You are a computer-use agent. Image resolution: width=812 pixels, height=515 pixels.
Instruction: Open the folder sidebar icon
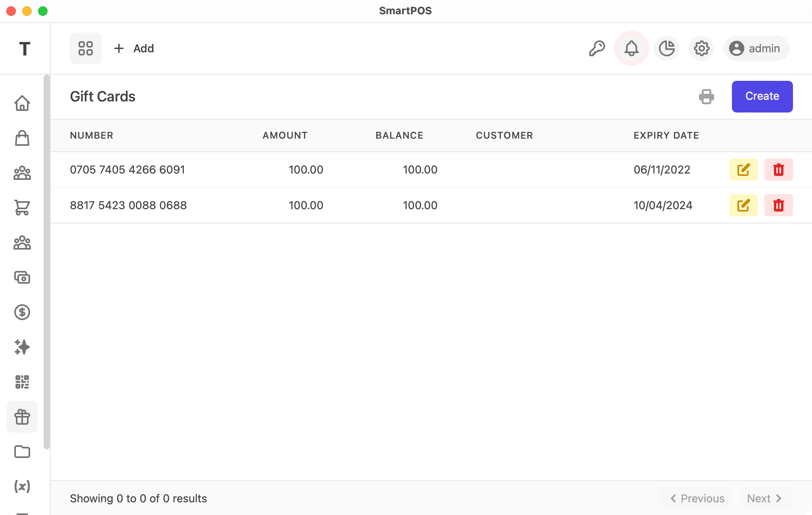[22, 452]
